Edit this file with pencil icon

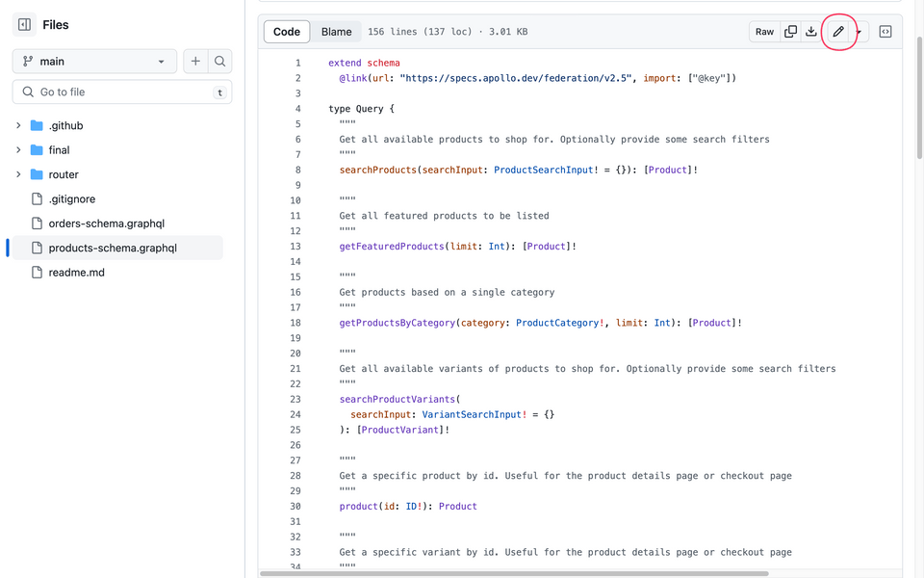click(838, 32)
